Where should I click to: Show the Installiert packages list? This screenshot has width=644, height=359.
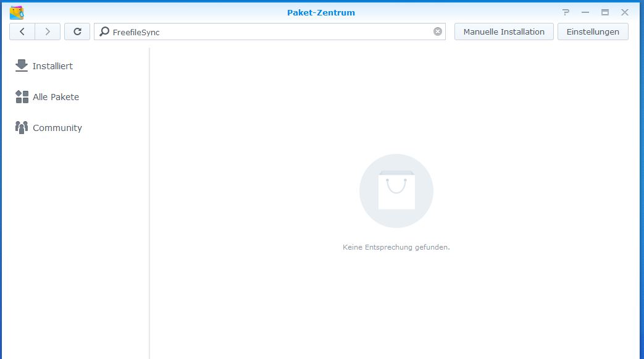click(x=52, y=65)
